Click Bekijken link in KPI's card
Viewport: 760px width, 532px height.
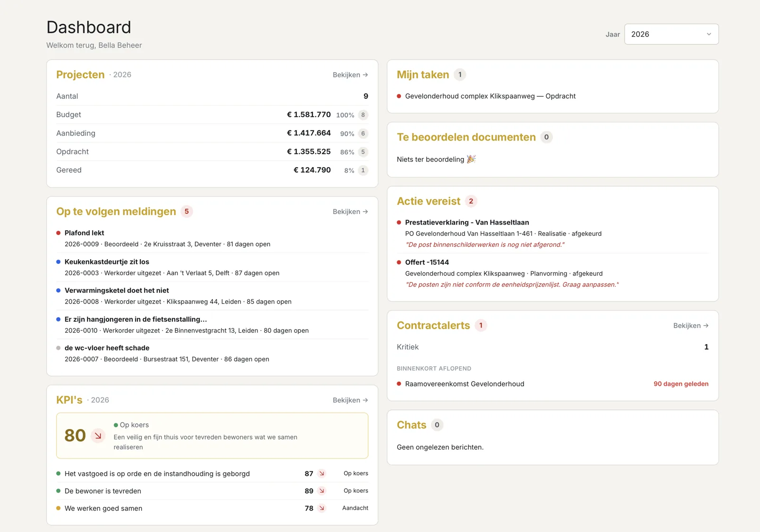pos(351,400)
